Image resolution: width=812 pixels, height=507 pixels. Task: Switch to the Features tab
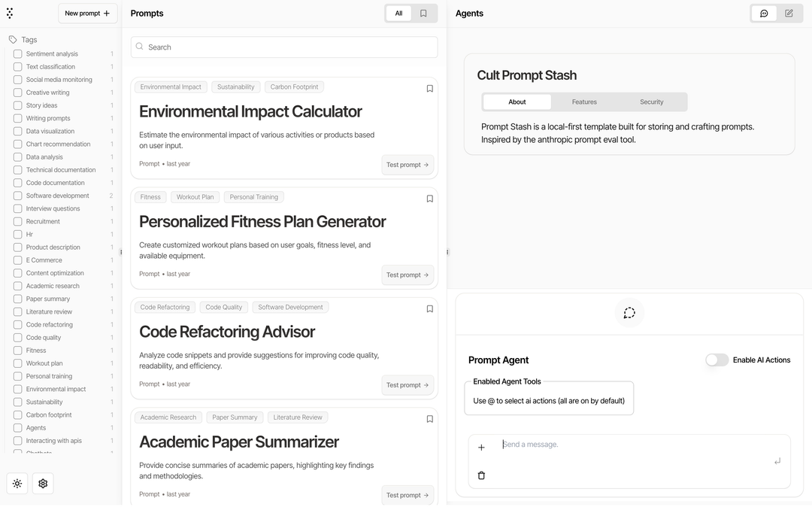(584, 102)
